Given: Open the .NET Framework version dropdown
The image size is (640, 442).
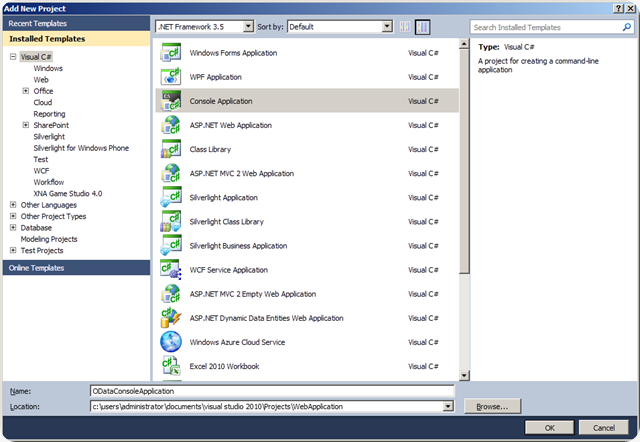Looking at the screenshot, I should 203,28.
